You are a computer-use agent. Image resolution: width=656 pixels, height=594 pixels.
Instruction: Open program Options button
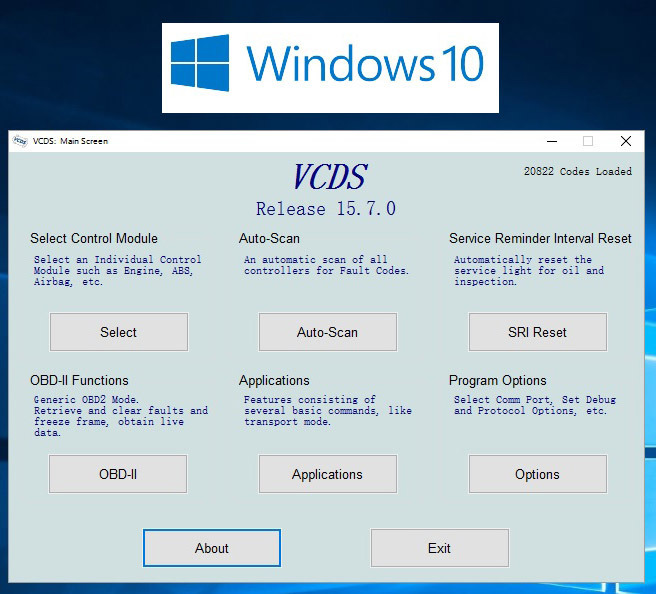tap(538, 474)
